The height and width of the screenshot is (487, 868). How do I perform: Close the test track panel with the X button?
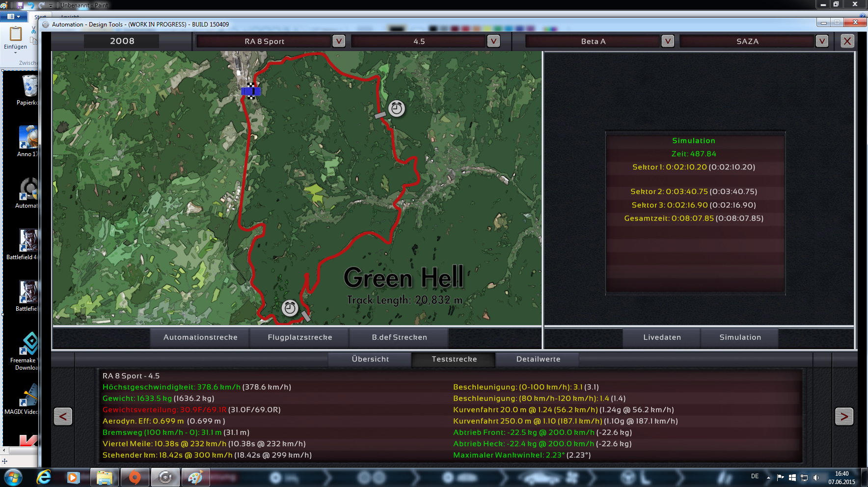click(847, 41)
